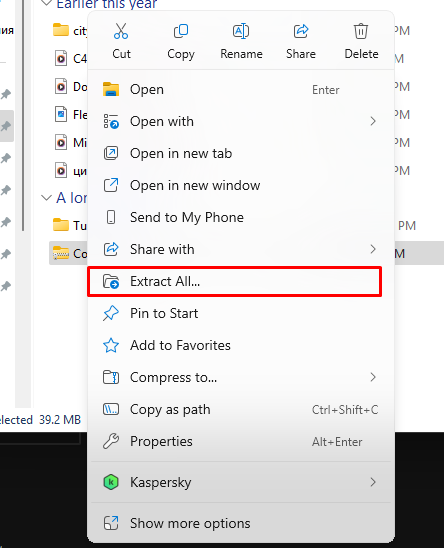Click the Copy icon

click(181, 31)
